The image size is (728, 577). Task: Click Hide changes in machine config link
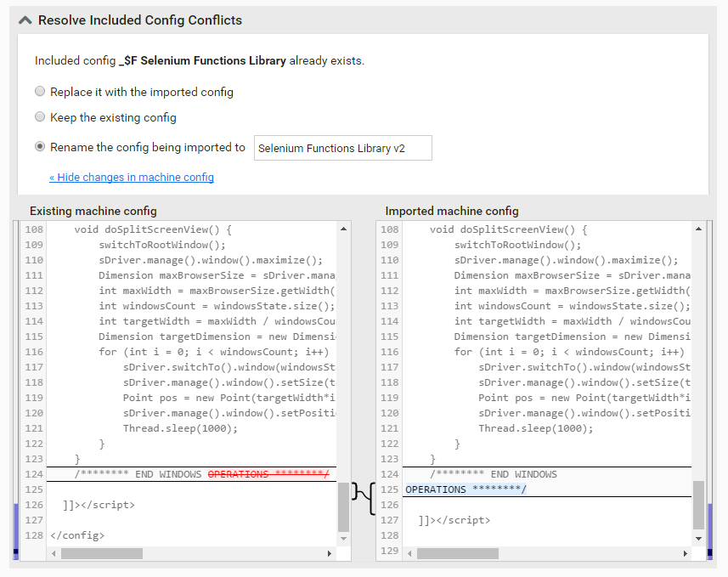132,177
